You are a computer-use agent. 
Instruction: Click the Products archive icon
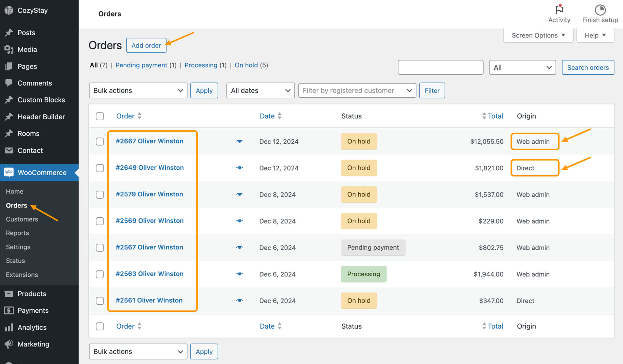pyautogui.click(x=9, y=294)
